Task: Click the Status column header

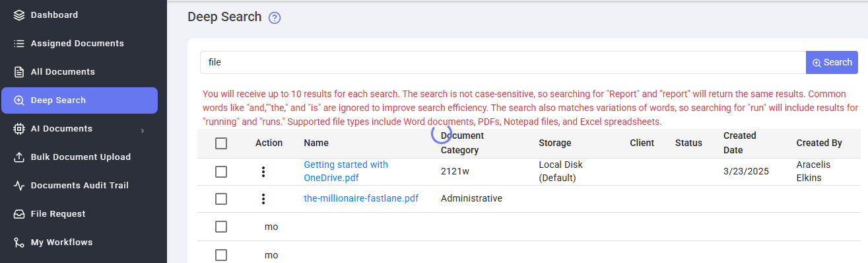Action: 688,143
